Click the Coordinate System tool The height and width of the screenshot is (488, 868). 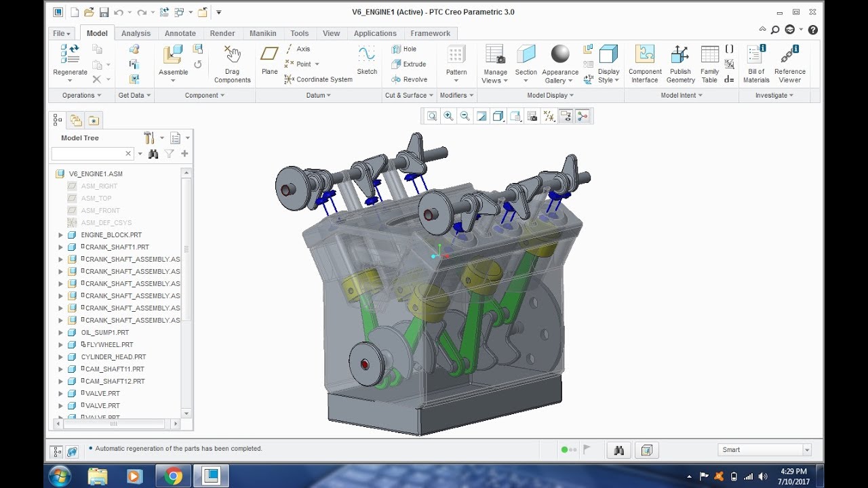pyautogui.click(x=318, y=79)
